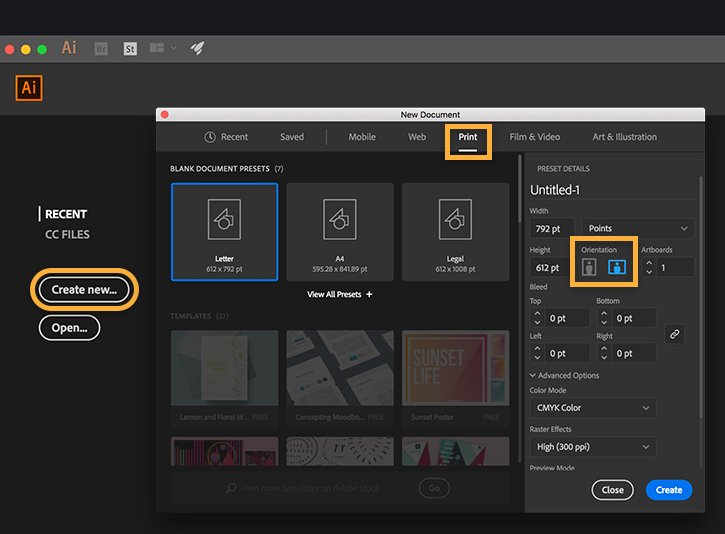Select landscape orientation icon
725x534 pixels.
pos(617,267)
